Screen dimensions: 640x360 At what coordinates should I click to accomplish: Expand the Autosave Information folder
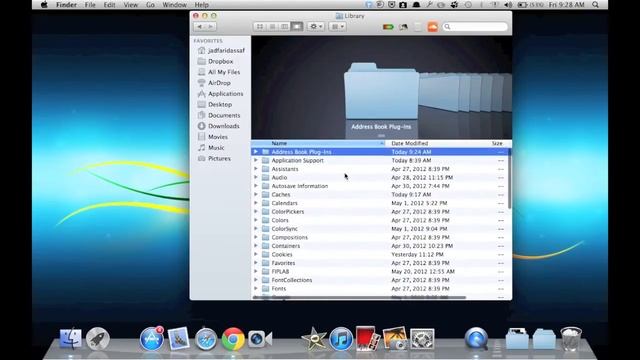[256, 186]
